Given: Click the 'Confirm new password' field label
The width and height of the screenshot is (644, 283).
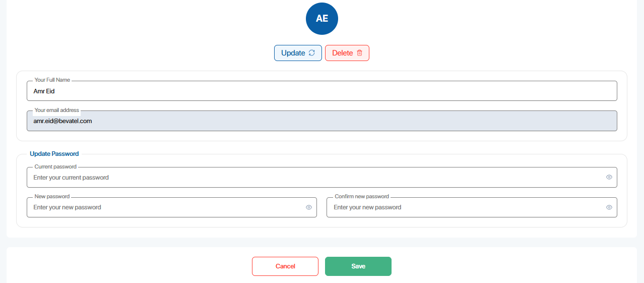Looking at the screenshot, I should click(x=362, y=197).
